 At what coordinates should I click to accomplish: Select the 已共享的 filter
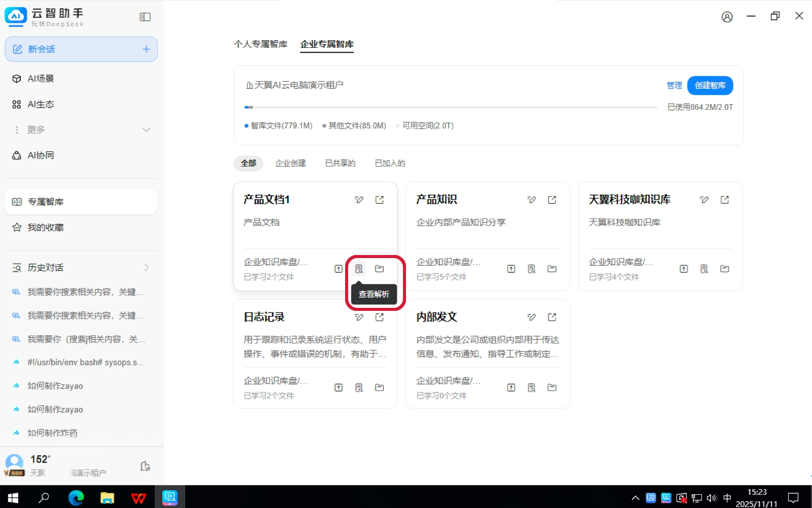click(x=340, y=163)
